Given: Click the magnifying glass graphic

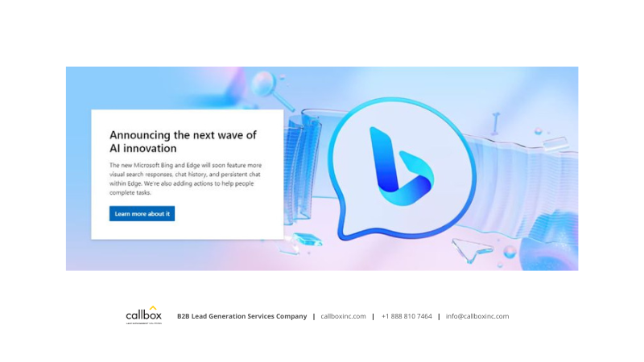Looking at the screenshot, I should click(x=271, y=91).
